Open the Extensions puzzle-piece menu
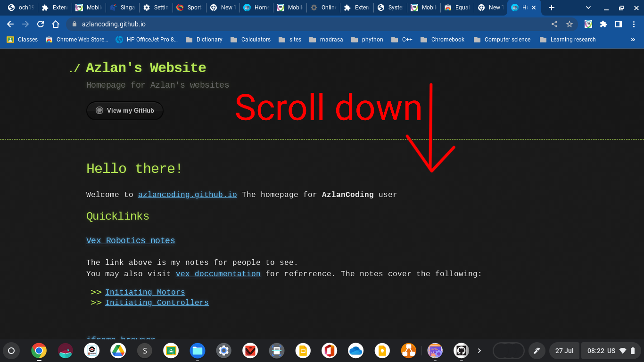The height and width of the screenshot is (362, 644). pos(603,24)
